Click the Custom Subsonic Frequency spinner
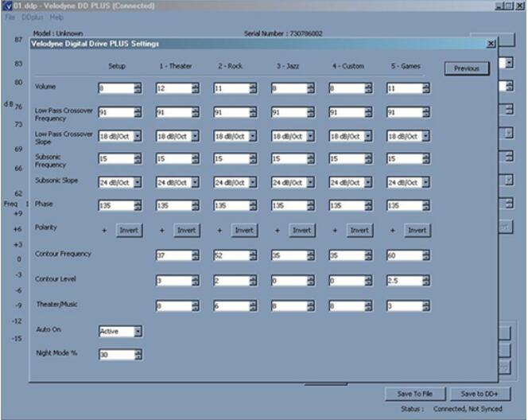This screenshot has height=420, width=528. point(368,158)
